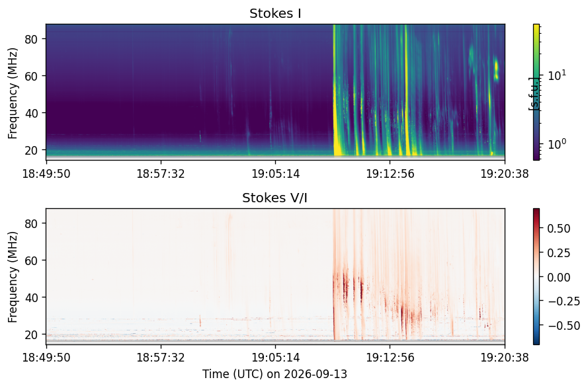Click the 19:20:38 tick label under Stokes V/I

coord(505,358)
